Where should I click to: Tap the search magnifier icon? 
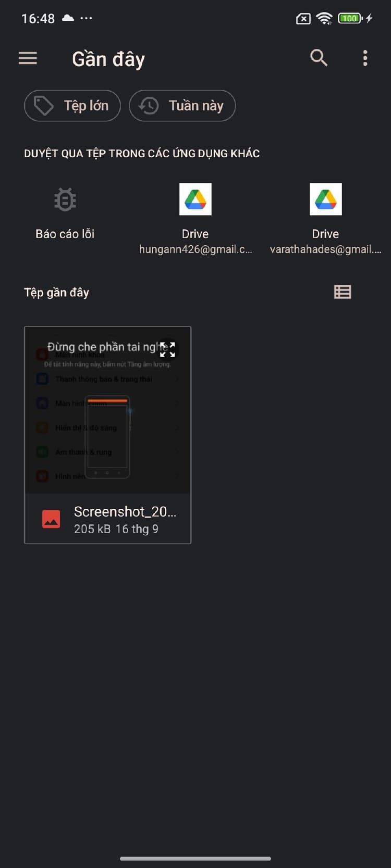[319, 58]
